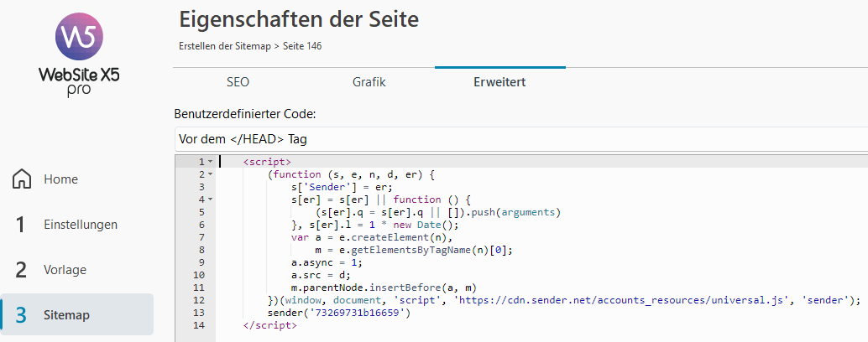Click the Home house icon
The width and height of the screenshot is (868, 342).
point(23,179)
